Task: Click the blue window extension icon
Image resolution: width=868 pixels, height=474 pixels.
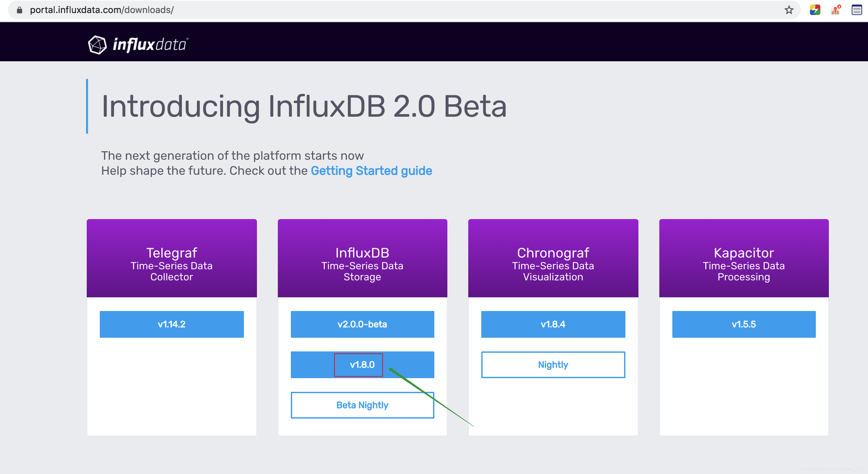Action: tap(856, 10)
